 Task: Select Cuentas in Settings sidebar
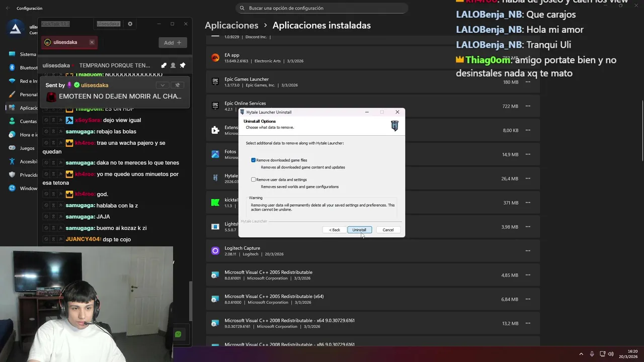[23, 121]
